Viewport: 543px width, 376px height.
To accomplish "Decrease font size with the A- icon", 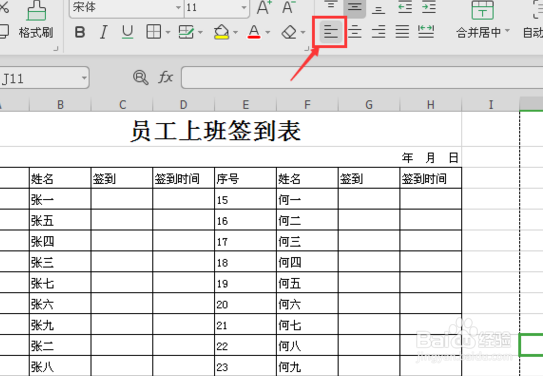I will 288,7.
